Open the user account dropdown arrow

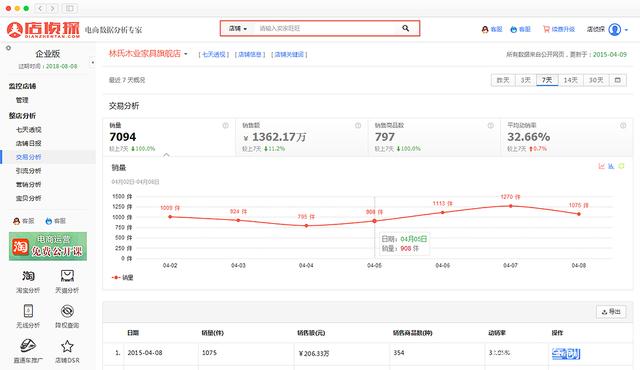[626, 30]
